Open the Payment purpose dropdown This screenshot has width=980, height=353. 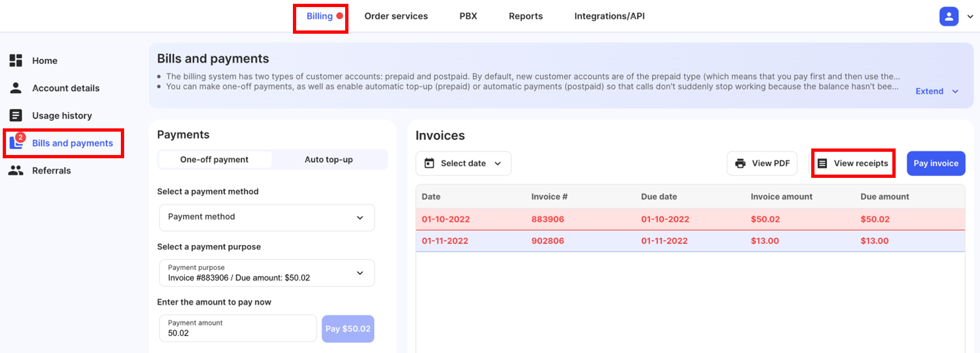tap(266, 273)
